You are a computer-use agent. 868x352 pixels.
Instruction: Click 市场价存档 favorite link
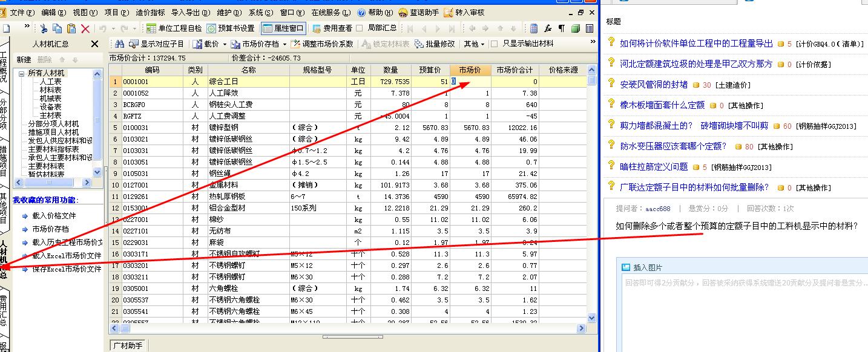[50, 229]
